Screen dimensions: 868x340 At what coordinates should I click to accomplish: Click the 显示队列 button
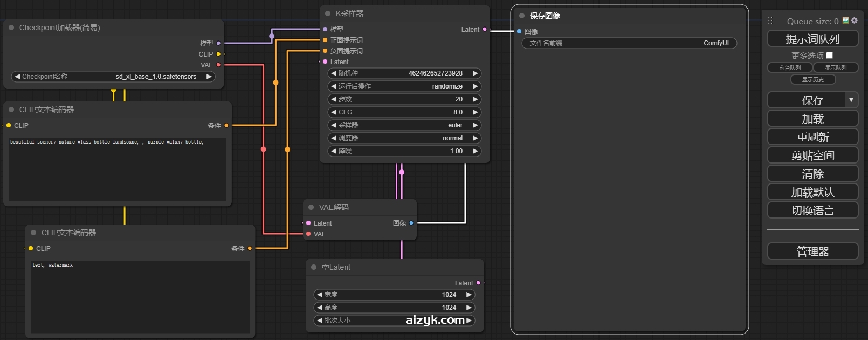835,67
